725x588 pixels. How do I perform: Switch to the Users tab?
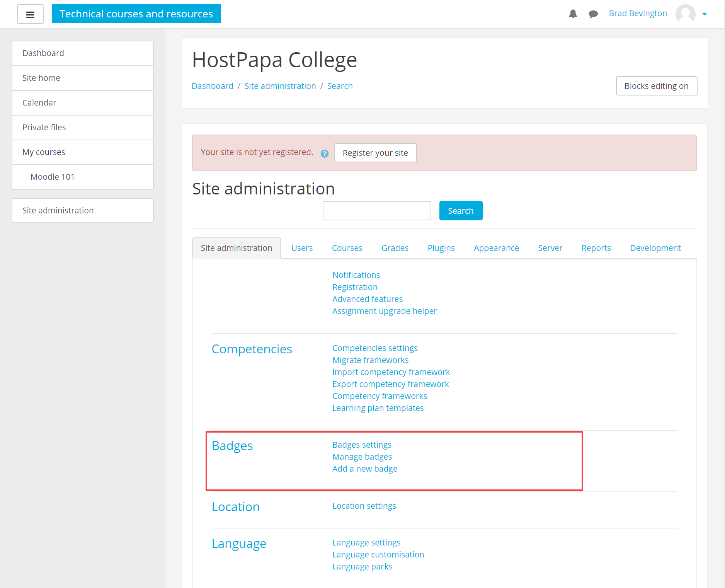[x=302, y=248]
